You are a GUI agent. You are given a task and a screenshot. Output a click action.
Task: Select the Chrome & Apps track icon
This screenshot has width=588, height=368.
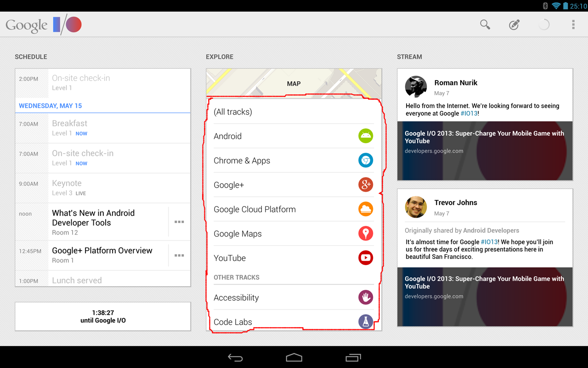tap(366, 160)
